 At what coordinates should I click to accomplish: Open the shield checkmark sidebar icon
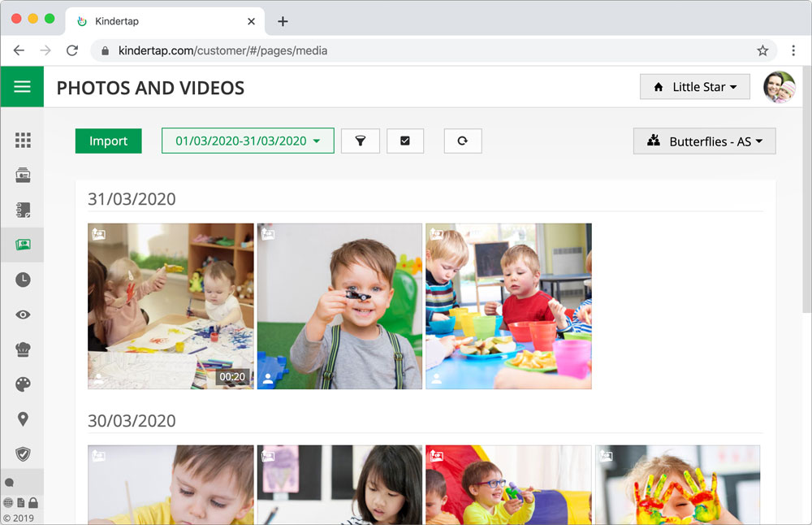coord(23,453)
